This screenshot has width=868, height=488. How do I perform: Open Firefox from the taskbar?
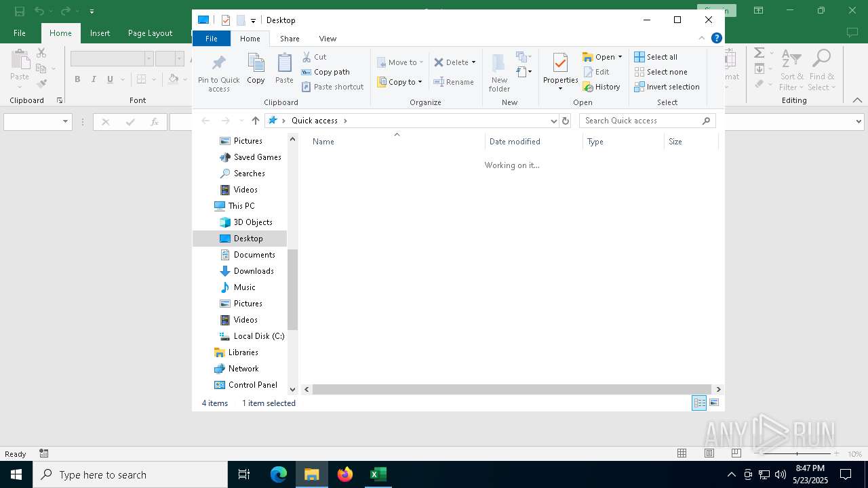point(345,474)
